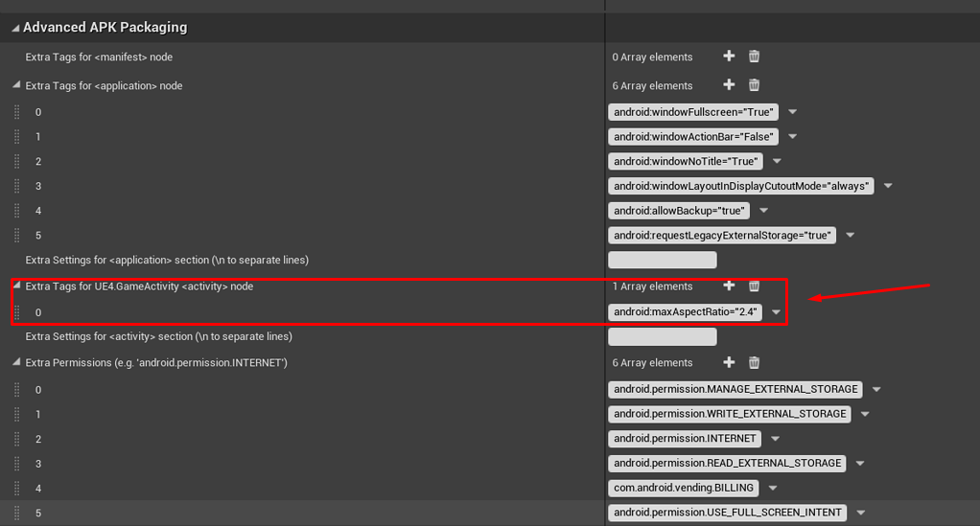The width and height of the screenshot is (980, 526).
Task: Open options dropdown for windowFullscreen element
Action: tap(792, 112)
